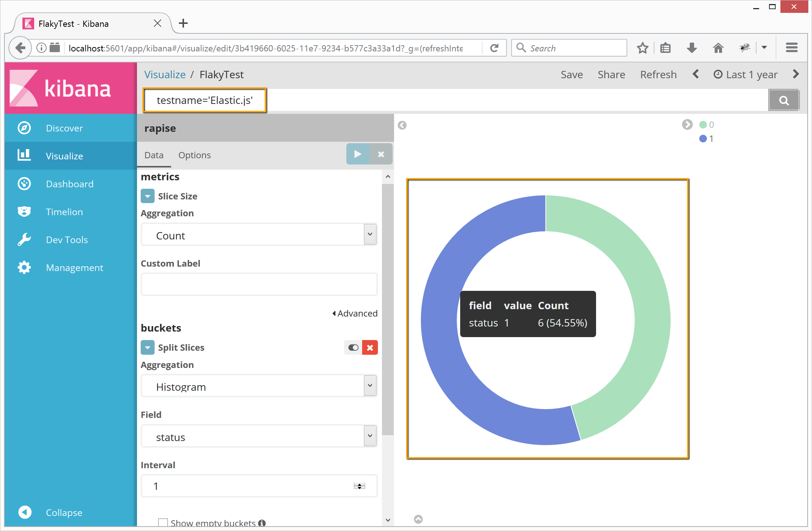The image size is (812, 531).
Task: Toggle the Split Slices enable switch
Action: 353,348
